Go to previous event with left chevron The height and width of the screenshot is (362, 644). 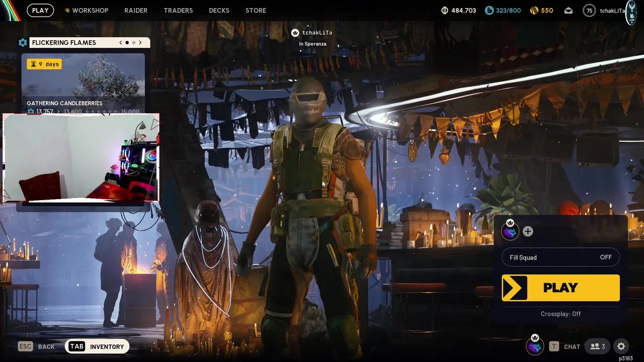121,43
